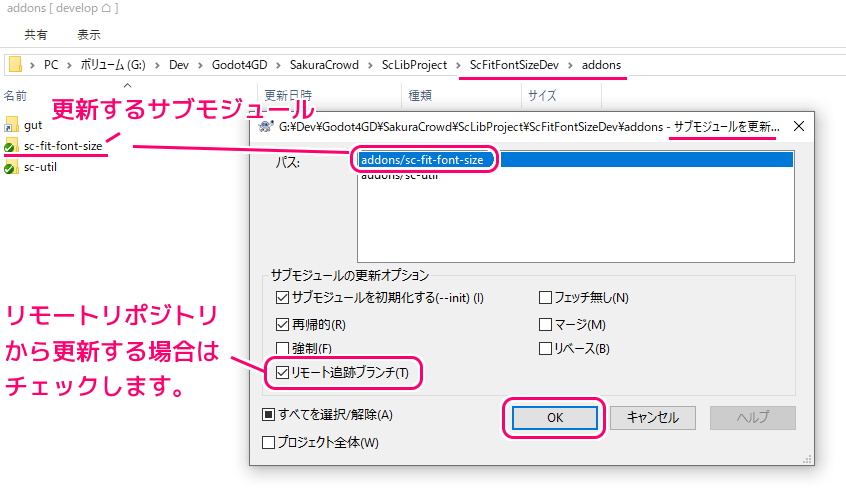Click the folder icon in address bar
The height and width of the screenshot is (498, 846).
pyautogui.click(x=16, y=65)
